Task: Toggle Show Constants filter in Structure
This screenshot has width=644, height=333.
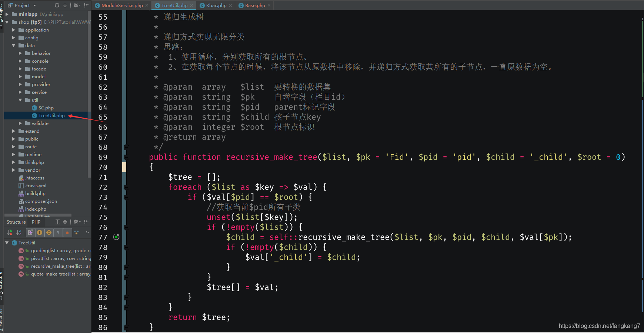Action: click(x=49, y=233)
